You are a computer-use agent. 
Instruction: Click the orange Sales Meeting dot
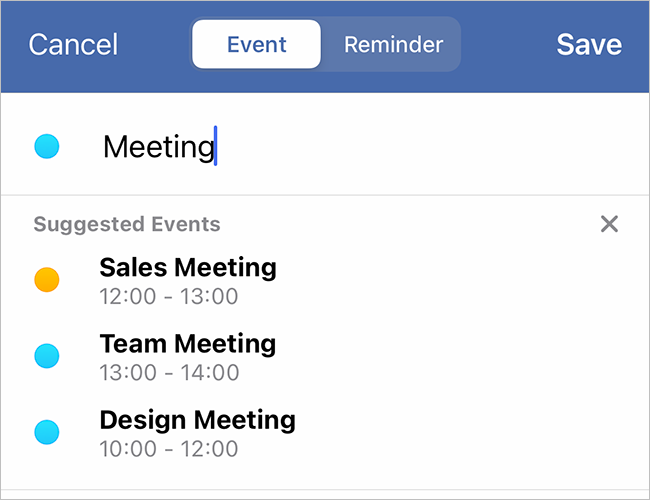click(x=47, y=280)
